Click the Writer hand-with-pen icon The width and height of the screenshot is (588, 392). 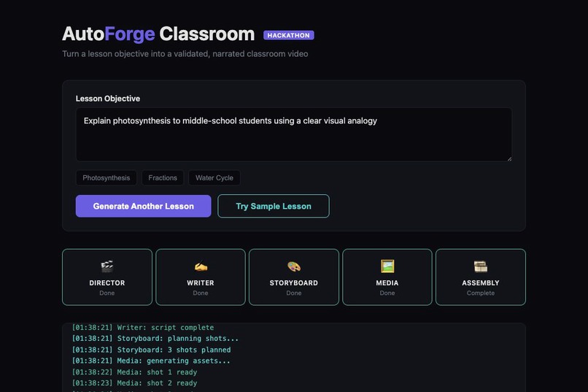201,266
